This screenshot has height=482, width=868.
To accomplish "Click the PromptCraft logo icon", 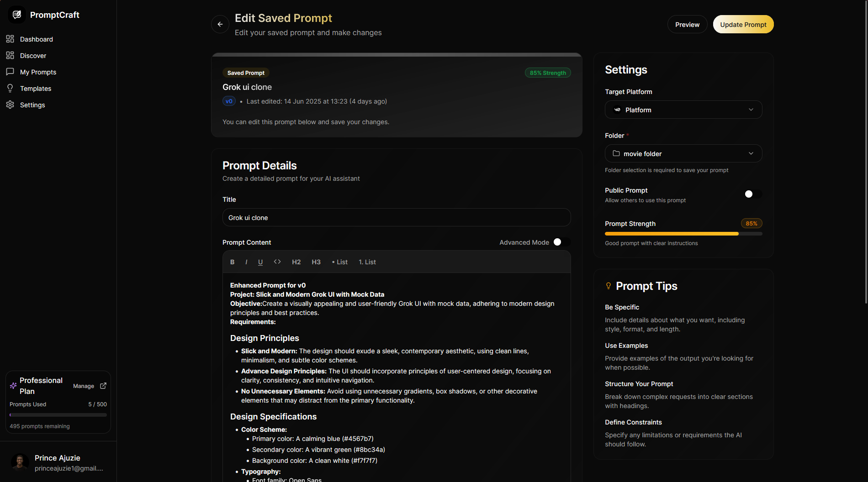I will pos(17,15).
